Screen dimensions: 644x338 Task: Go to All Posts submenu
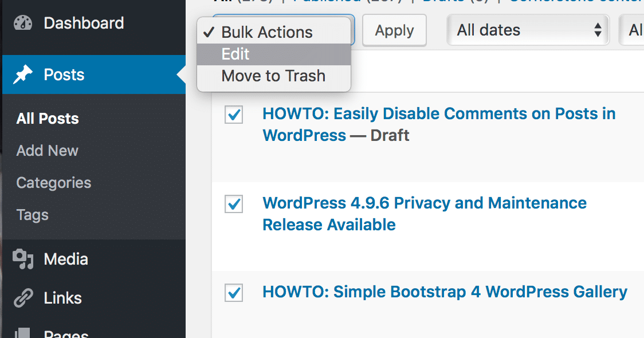[x=48, y=119]
